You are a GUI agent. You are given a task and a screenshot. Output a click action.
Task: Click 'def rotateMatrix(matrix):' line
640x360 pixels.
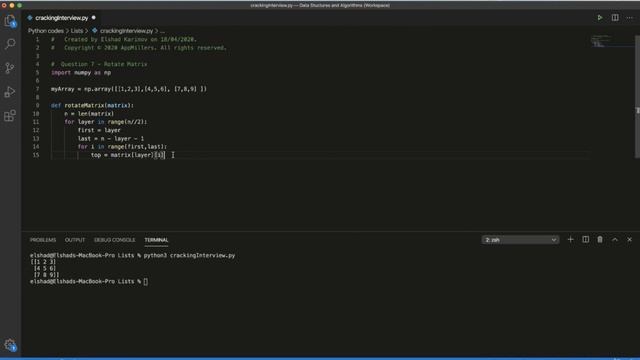(92, 105)
